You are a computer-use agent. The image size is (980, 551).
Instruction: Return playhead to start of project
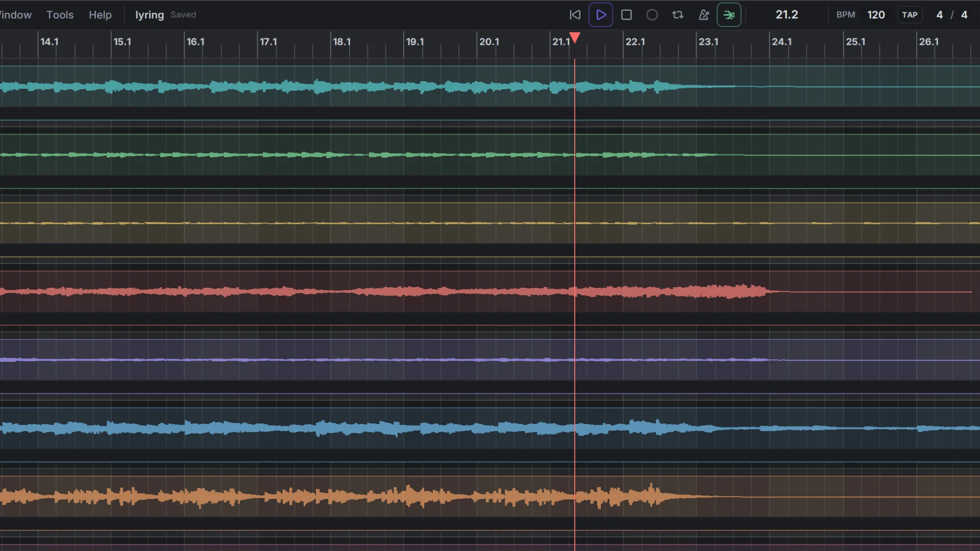click(575, 15)
